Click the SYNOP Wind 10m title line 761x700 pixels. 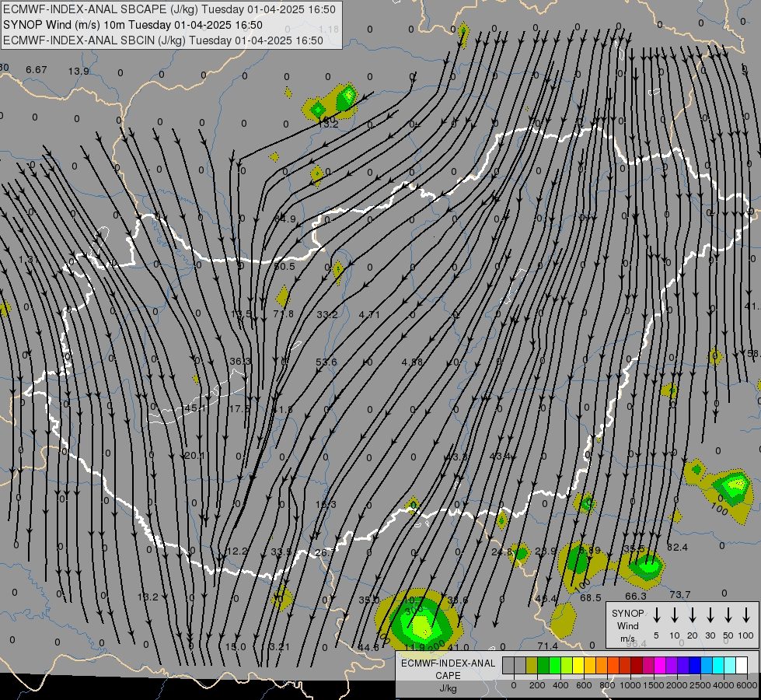click(x=133, y=25)
